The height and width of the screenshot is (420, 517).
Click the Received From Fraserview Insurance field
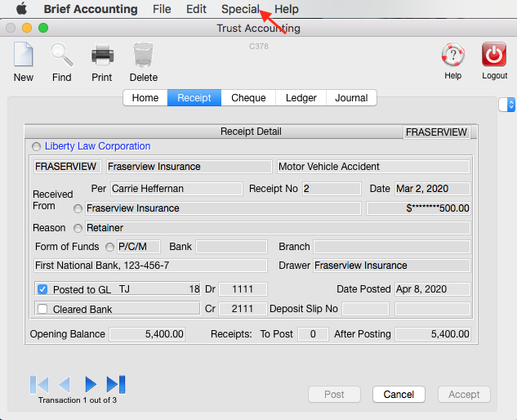[x=223, y=208]
